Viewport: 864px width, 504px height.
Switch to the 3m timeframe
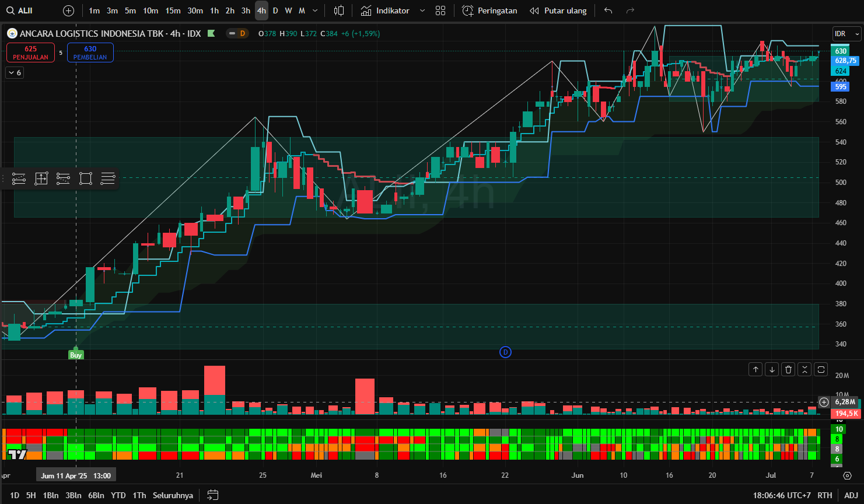point(112,10)
